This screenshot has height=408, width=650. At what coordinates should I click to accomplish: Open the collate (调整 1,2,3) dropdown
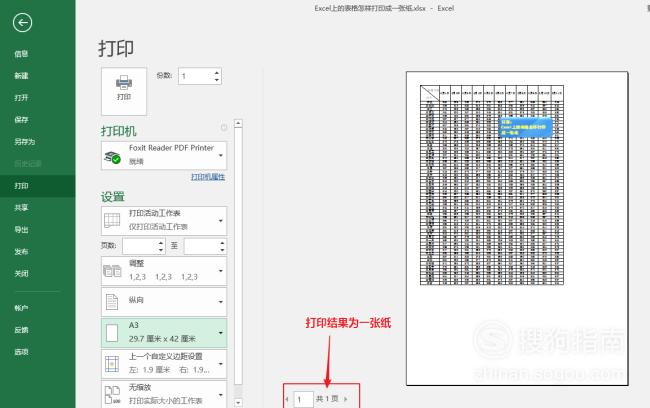164,271
